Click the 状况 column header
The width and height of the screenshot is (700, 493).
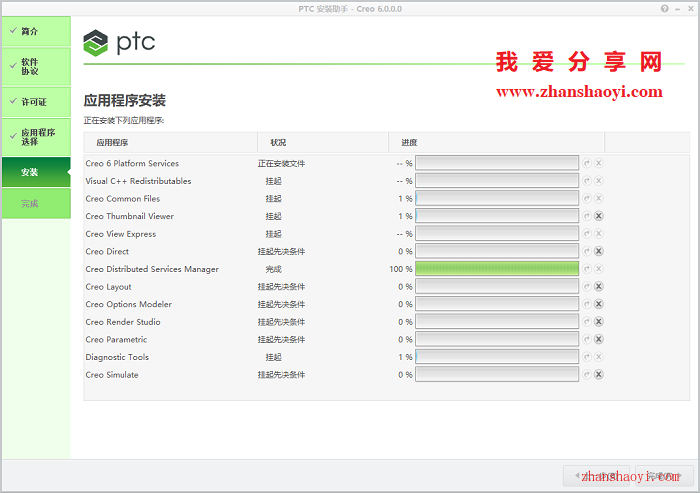click(x=323, y=142)
